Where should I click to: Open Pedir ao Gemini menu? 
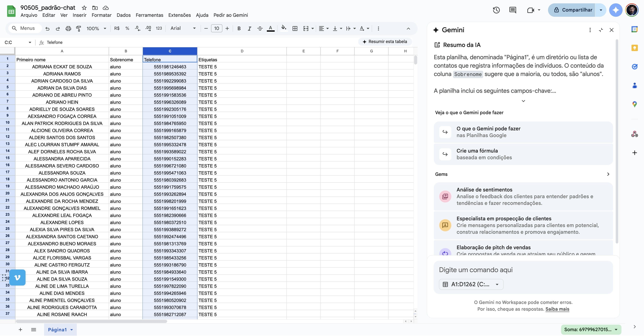coord(231,15)
